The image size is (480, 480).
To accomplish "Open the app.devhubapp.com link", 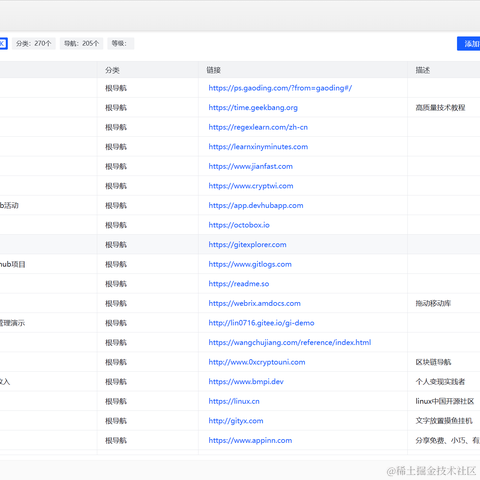I will coord(256,205).
